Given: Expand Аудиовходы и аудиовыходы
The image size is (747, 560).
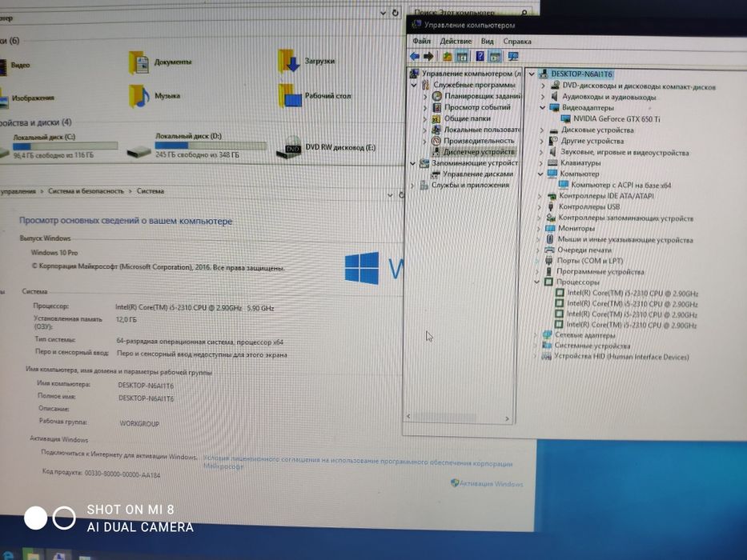Looking at the screenshot, I should point(542,97).
